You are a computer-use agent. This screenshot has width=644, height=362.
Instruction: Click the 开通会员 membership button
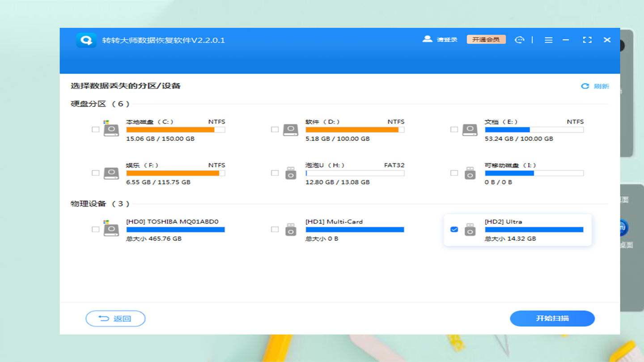click(486, 40)
